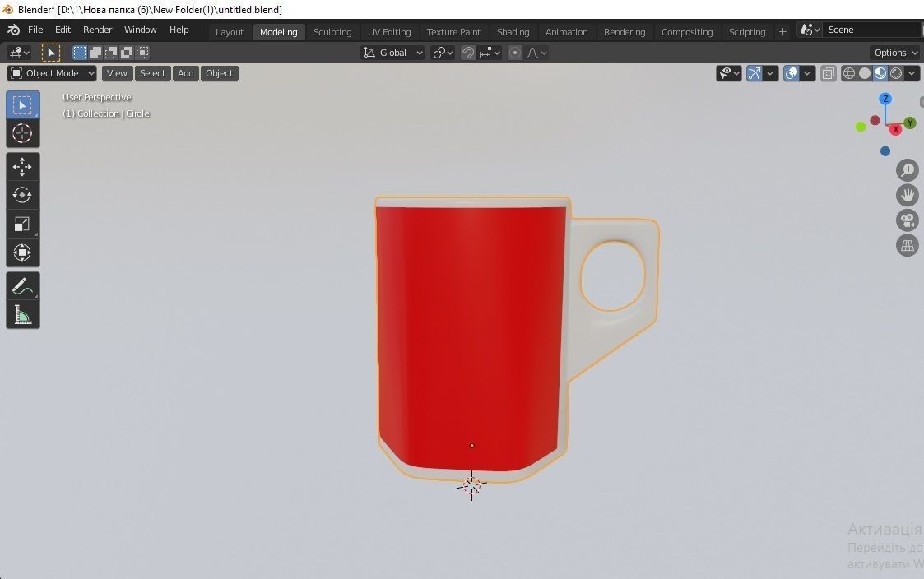Open the viewport View menu button

117,73
